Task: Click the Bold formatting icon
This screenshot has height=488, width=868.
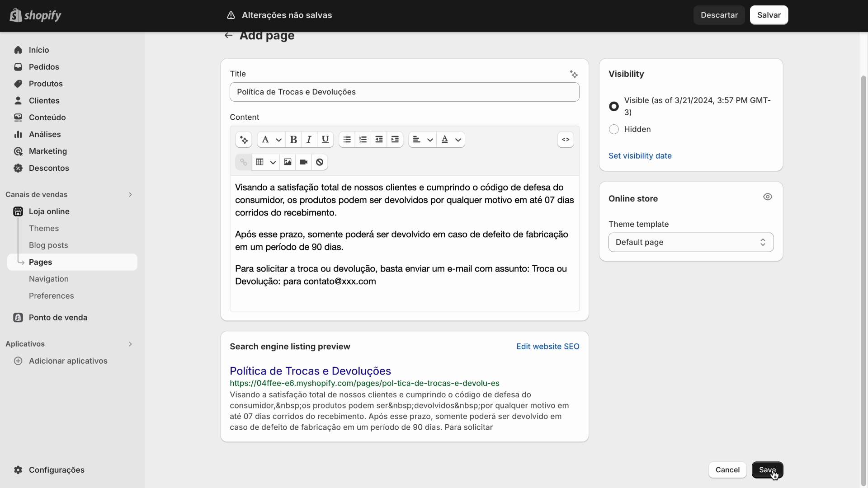Action: pyautogui.click(x=293, y=140)
